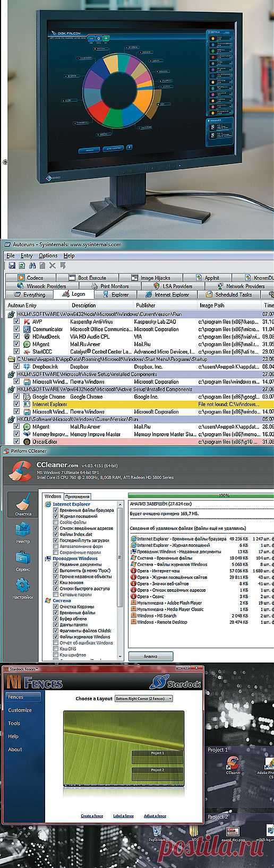Image resolution: width=274 pixels, height=868 pixels.
Task: Switch to the Print Monitors tab
Action: tap(110, 286)
